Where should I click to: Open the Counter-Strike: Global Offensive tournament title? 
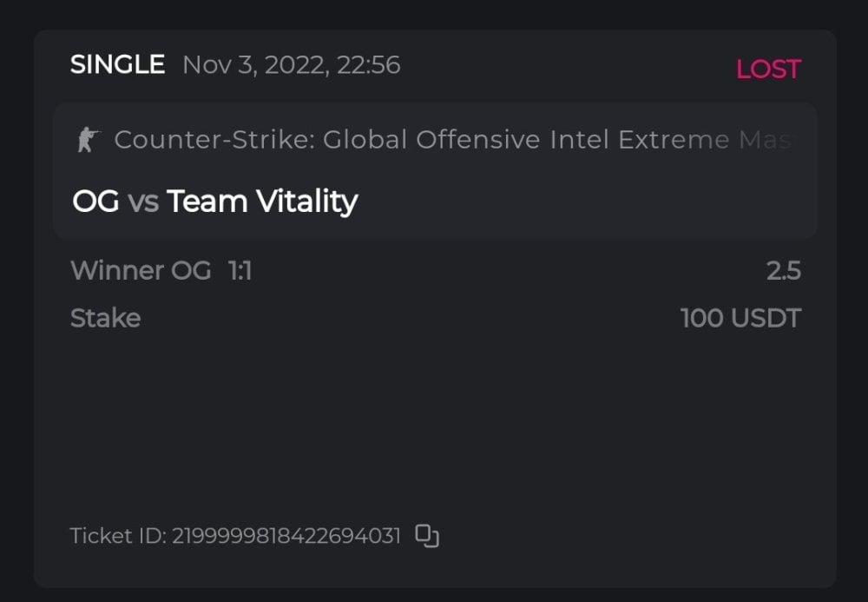260,140
